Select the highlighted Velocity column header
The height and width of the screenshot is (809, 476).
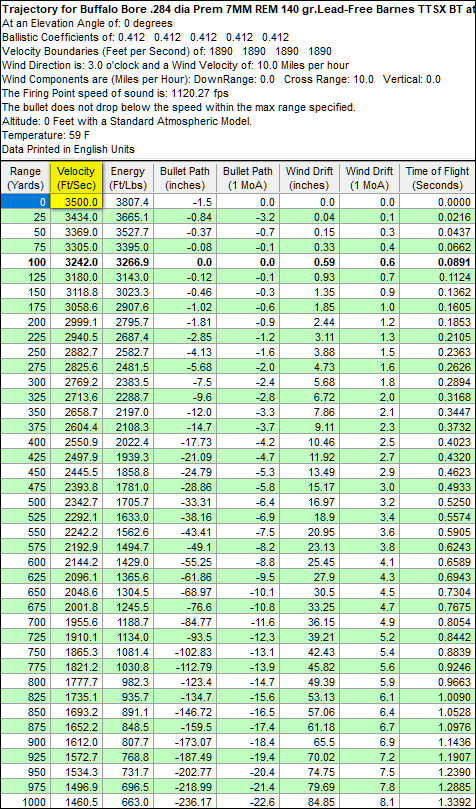point(76,178)
